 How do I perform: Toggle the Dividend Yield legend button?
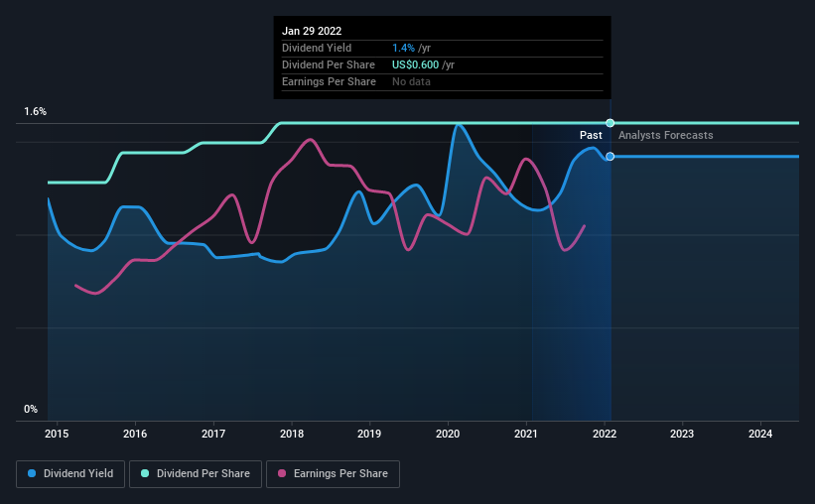coord(70,474)
